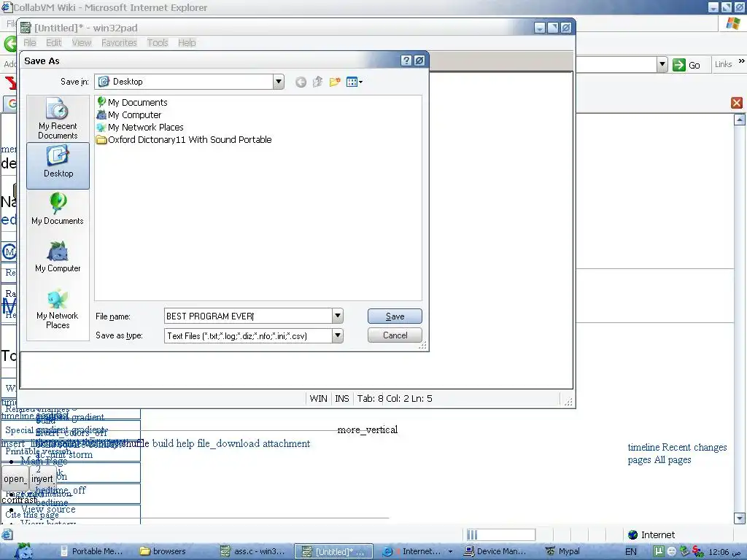Select Desktop in the places bar
This screenshot has height=560, width=747.
(x=58, y=166)
